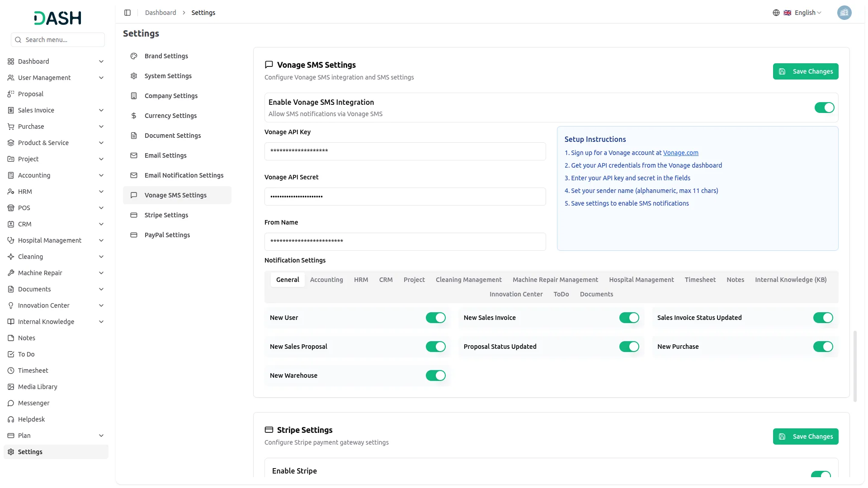
Task: Click the Vonage API Secret field
Action: click(x=405, y=197)
